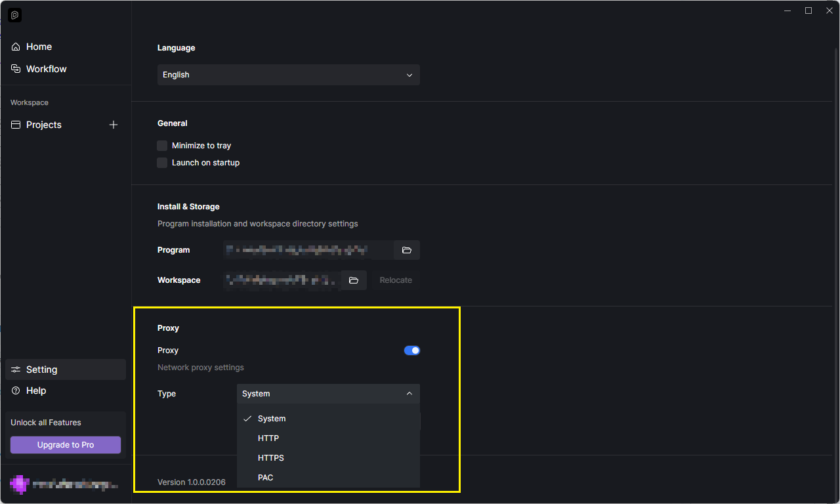
Task: Click the Setting sliders icon
Action: coord(16,369)
